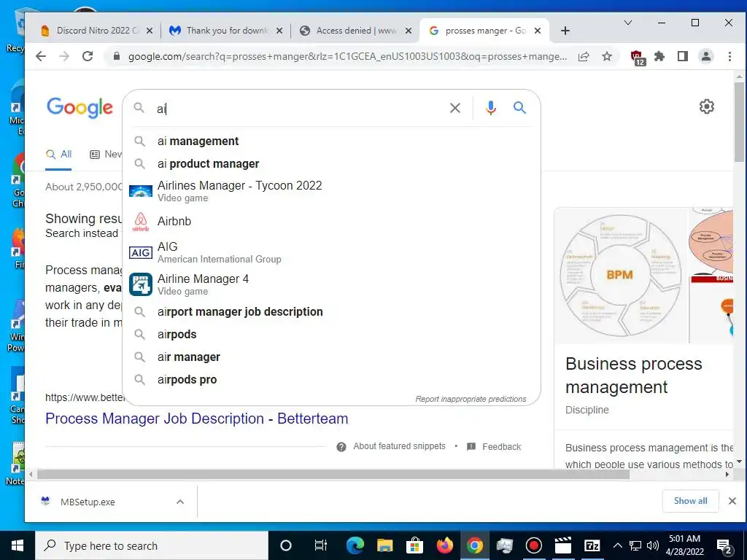Open the tab search chevron
This screenshot has height=560, width=747.
[628, 23]
